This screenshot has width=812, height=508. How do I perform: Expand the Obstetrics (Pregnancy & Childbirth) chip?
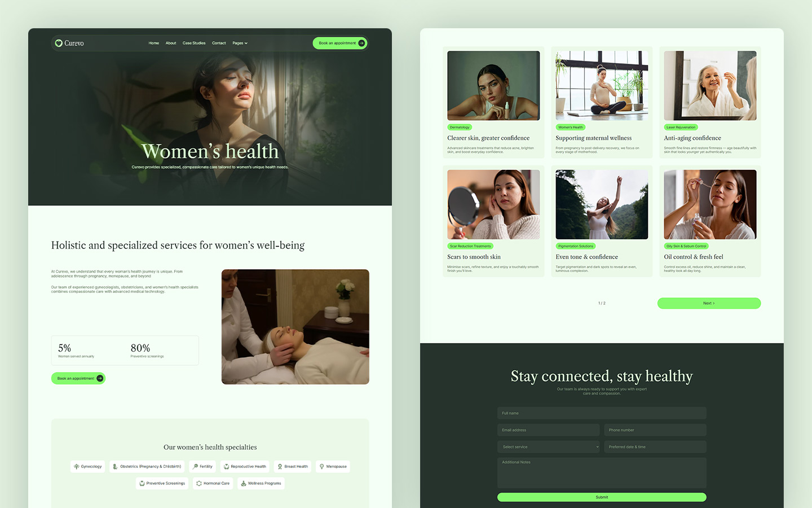point(147,466)
